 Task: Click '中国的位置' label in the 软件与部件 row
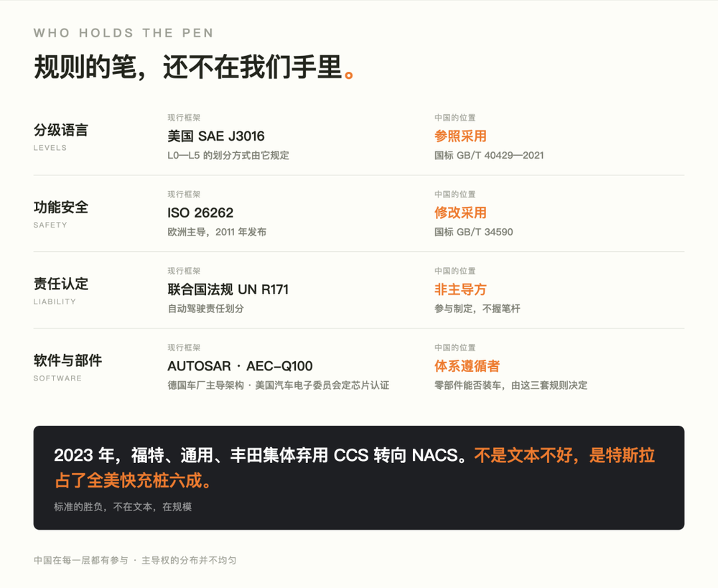pos(455,347)
